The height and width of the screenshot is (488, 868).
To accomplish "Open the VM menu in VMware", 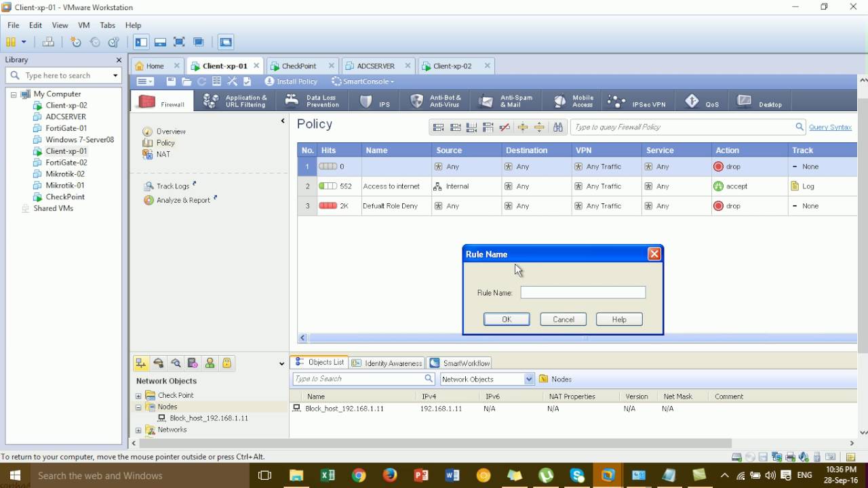I will tap(84, 25).
